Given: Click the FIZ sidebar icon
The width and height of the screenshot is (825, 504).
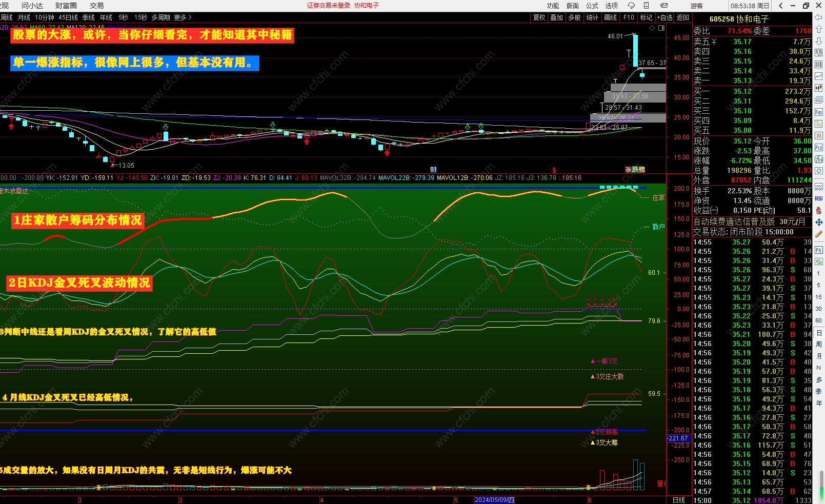Looking at the screenshot, I should click(x=819, y=147).
